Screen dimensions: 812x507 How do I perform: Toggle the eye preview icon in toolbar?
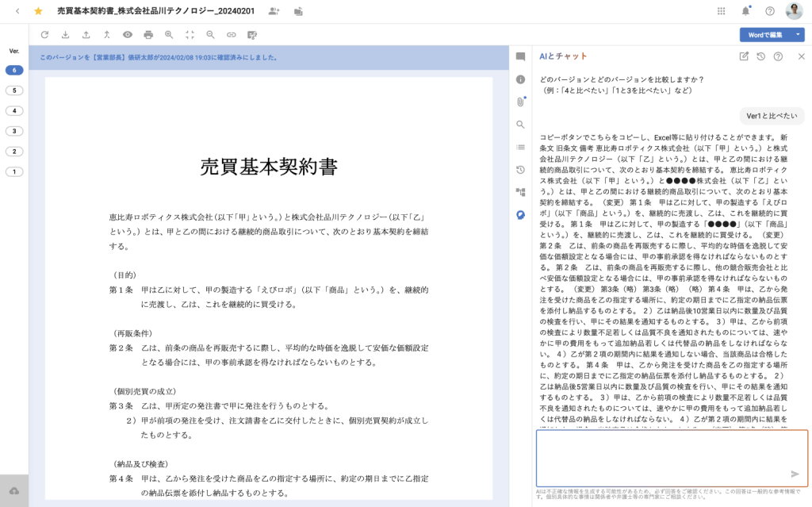127,35
